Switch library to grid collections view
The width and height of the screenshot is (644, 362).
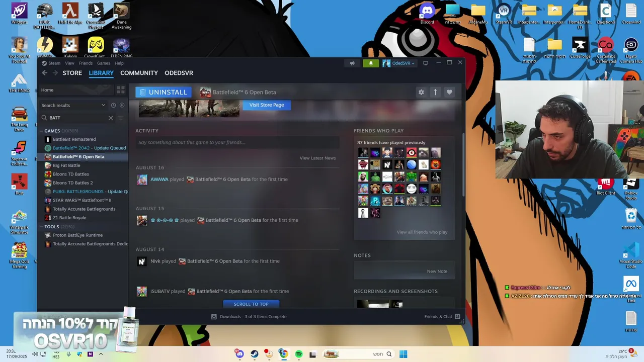tap(121, 90)
